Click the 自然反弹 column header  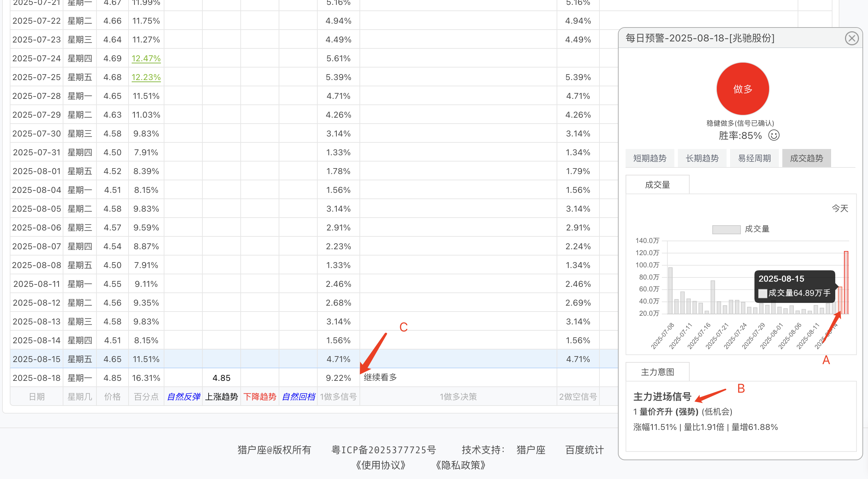tap(183, 396)
